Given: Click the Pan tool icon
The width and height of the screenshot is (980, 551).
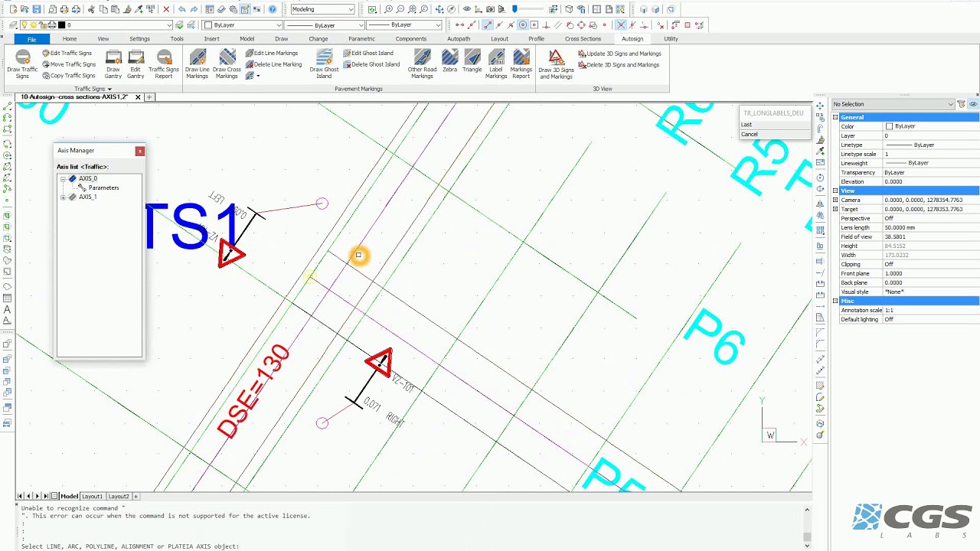Looking at the screenshot, I should pyautogui.click(x=439, y=9).
